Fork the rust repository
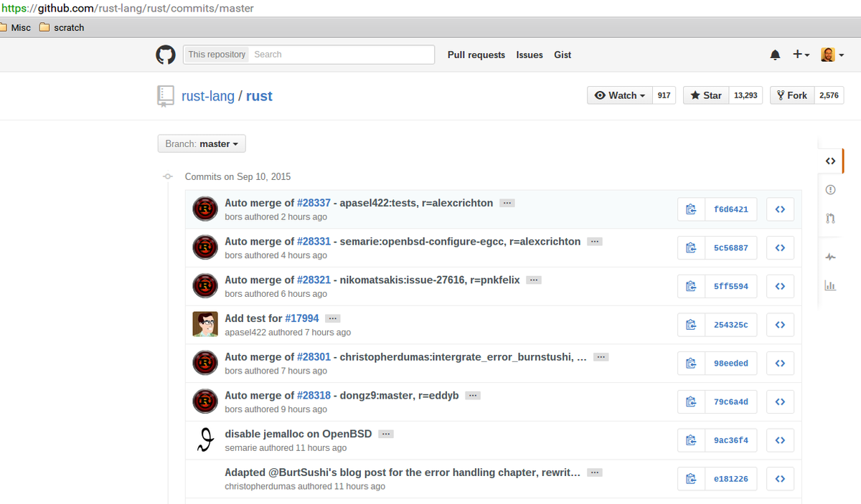861x504 pixels. click(792, 95)
